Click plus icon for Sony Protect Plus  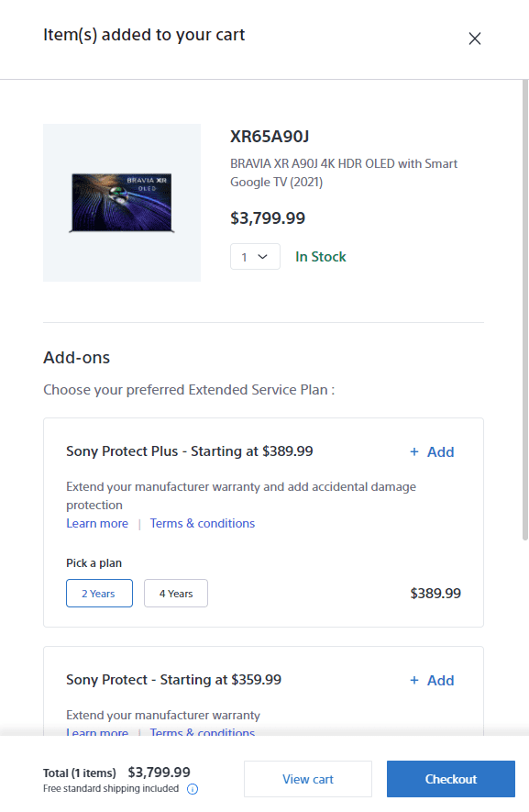(414, 452)
